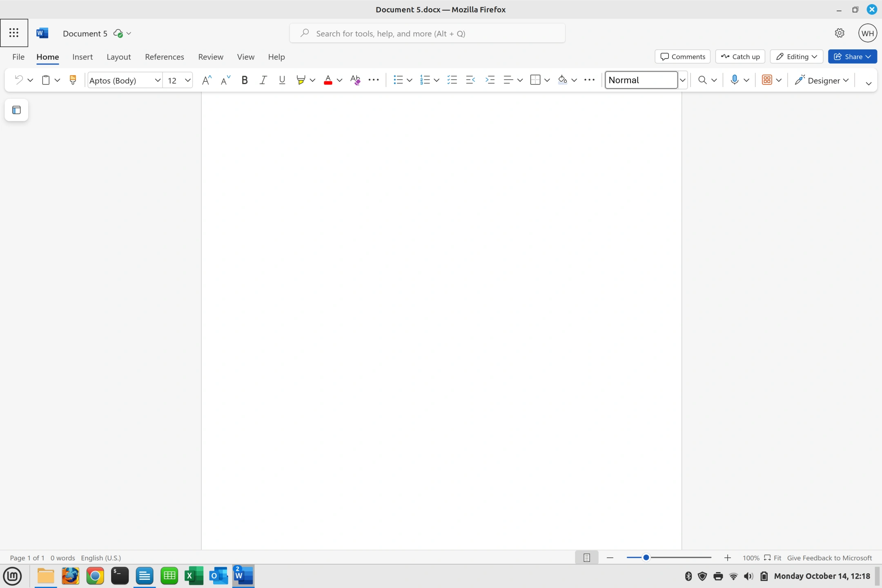
Task: Click the zoom out minus button
Action: pos(610,558)
